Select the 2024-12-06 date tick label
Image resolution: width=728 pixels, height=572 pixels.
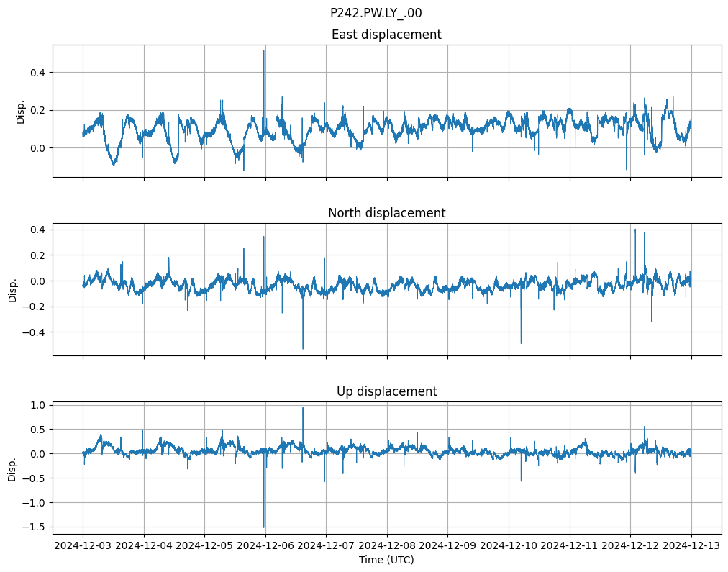click(x=265, y=545)
